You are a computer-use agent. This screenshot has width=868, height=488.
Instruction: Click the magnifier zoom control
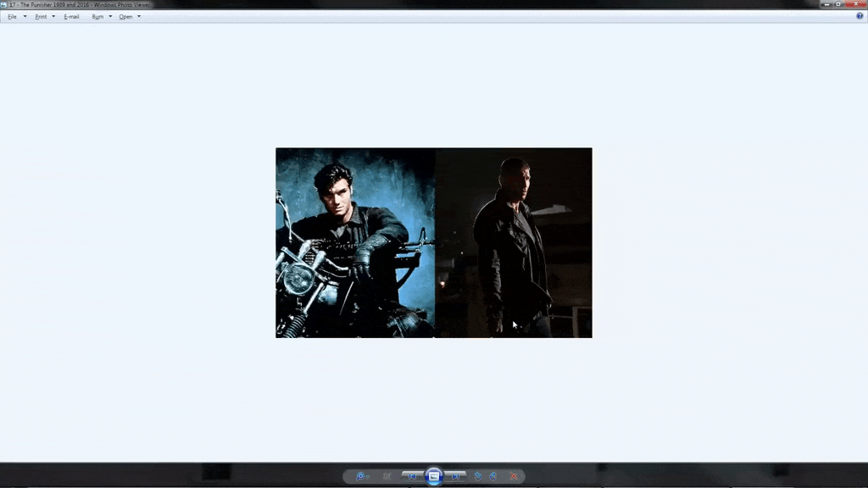[362, 476]
